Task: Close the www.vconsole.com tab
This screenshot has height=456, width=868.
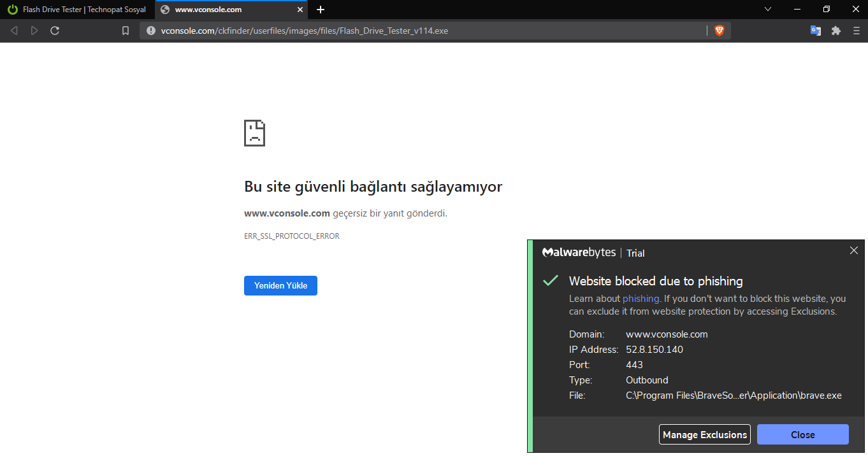Action: [x=301, y=10]
